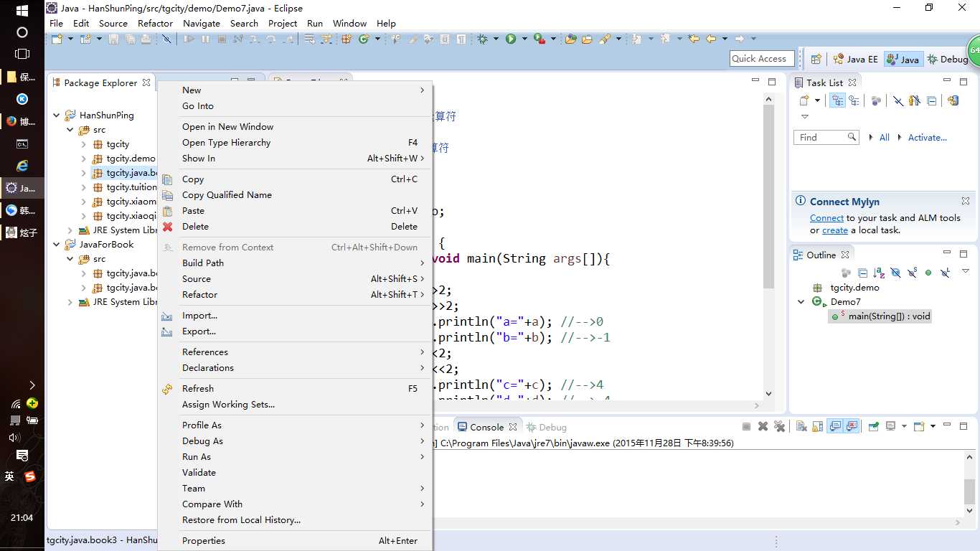Click the Connect link in Mylyn panel

point(826,218)
